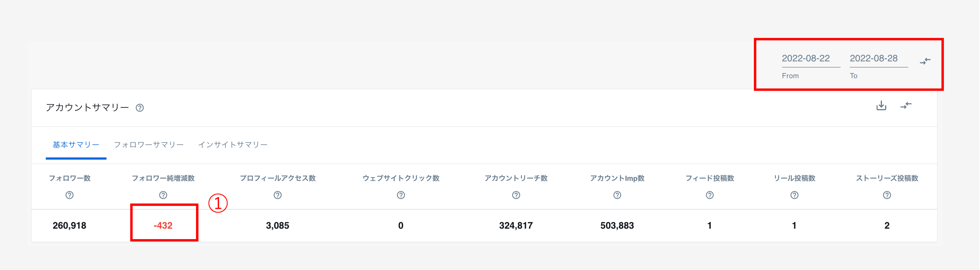Open help icon under リール投稿数
This screenshot has width=980, height=270.
pyautogui.click(x=794, y=195)
